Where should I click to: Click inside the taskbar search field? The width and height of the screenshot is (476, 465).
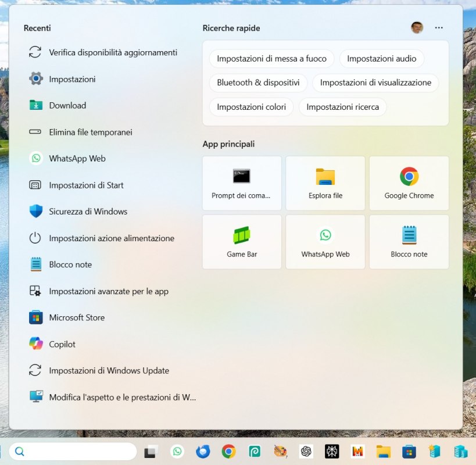tap(73, 451)
